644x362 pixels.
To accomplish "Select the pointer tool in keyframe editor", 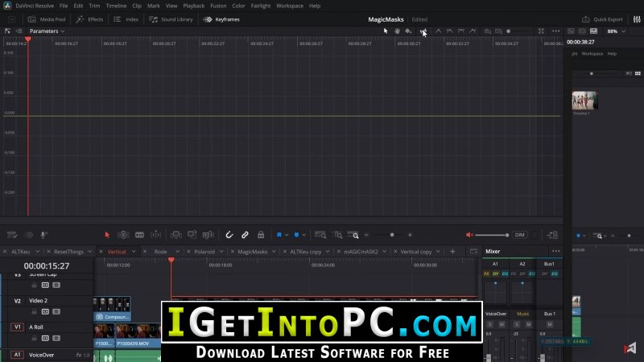I will pos(386,31).
